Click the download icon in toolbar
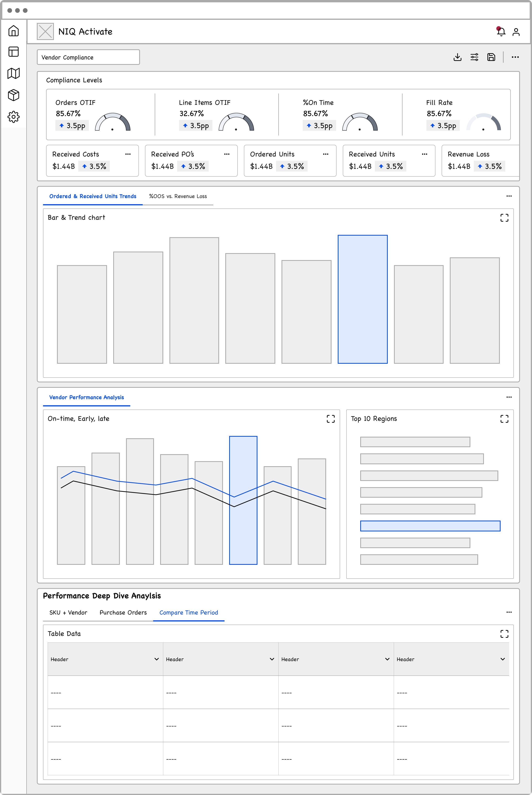Viewport: 532px width, 795px height. (457, 57)
